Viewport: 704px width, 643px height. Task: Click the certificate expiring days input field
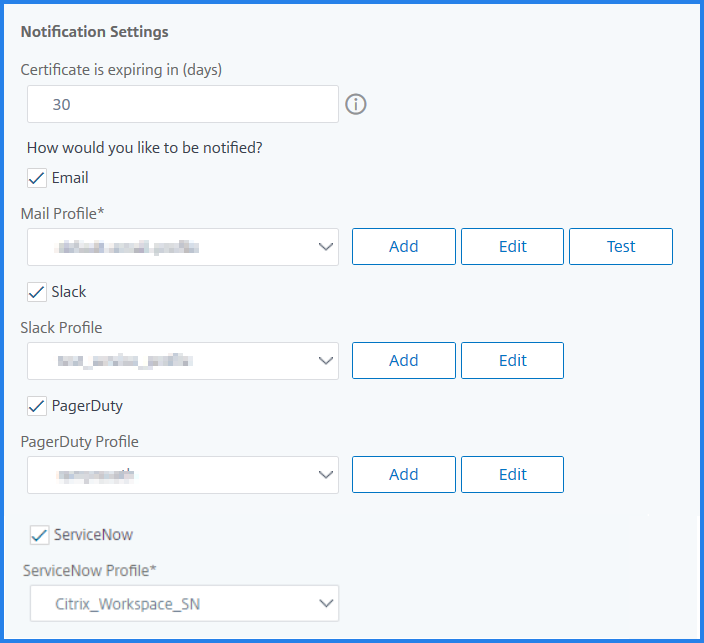[183, 104]
